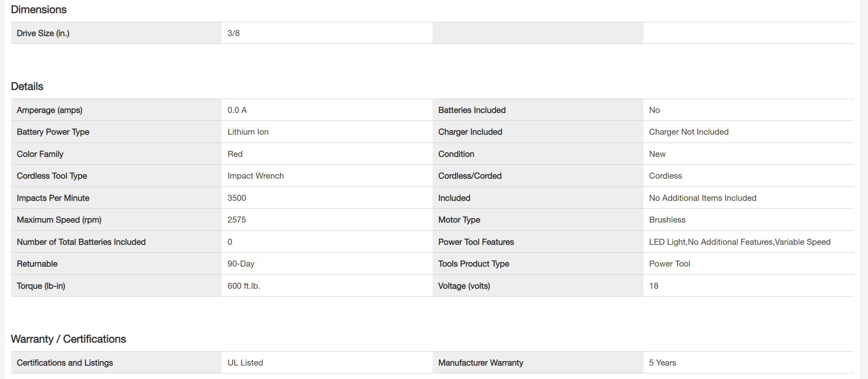Click the Dimensions section heading
This screenshot has height=379, width=868.
point(39,10)
